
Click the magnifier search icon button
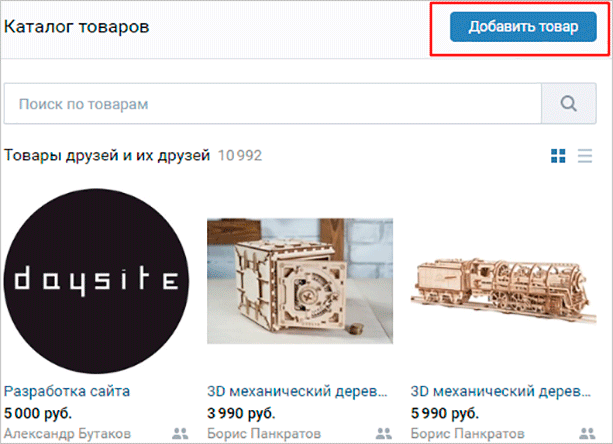tap(568, 104)
